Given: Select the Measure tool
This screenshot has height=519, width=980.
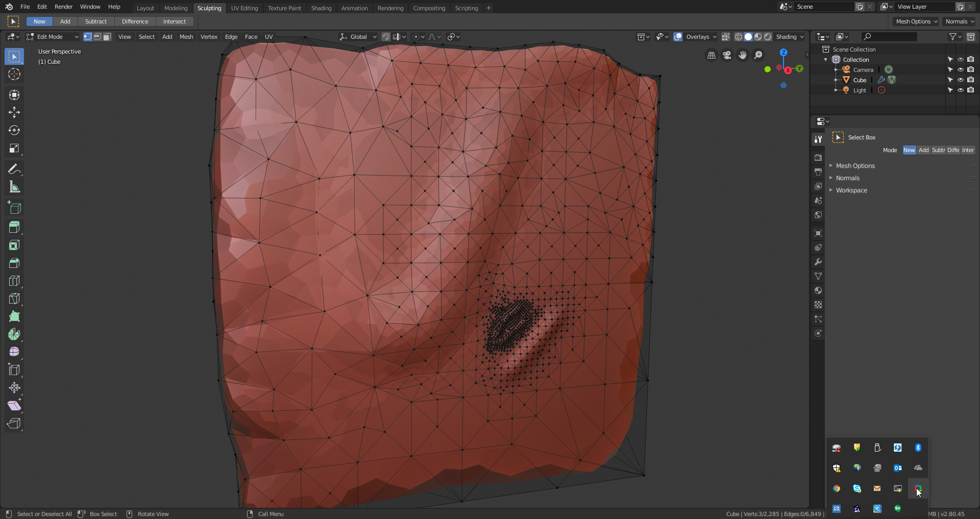Looking at the screenshot, I should pos(14,187).
